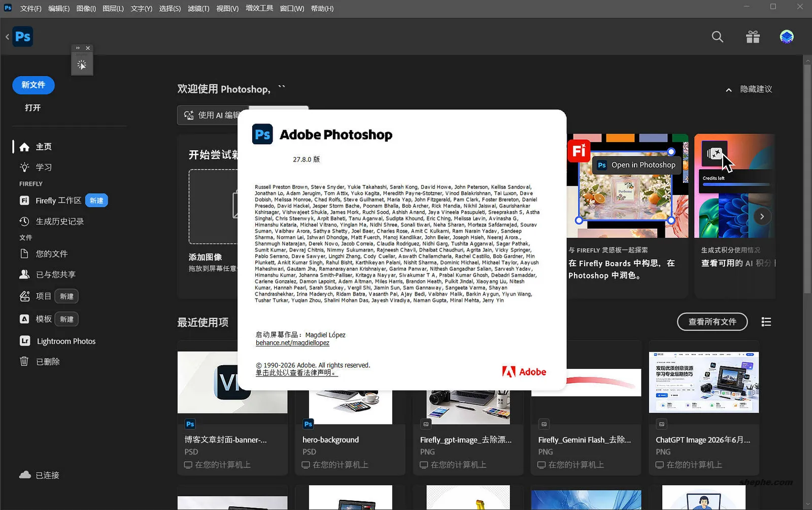812x510 pixels.
Task: Open the user account avatar
Action: (787, 37)
